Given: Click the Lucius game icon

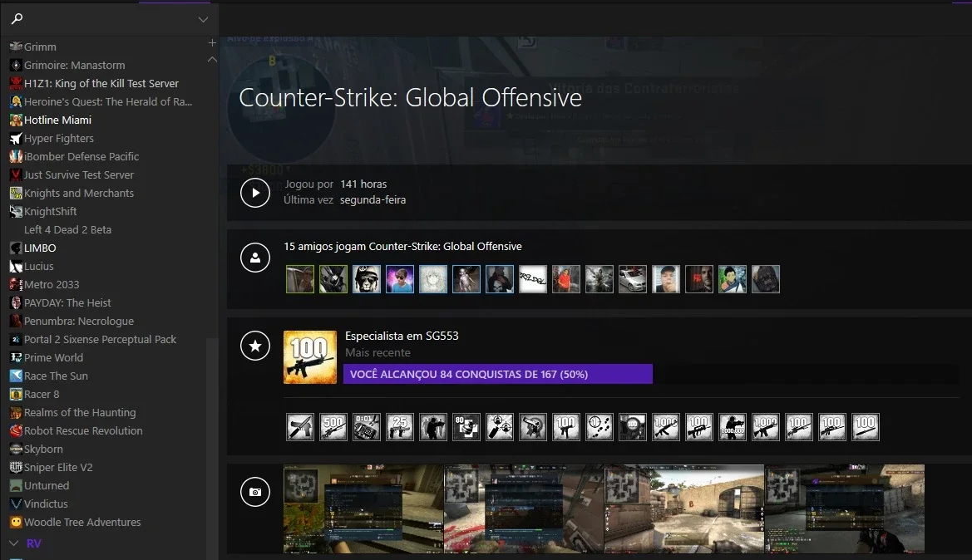Looking at the screenshot, I should pos(16,267).
